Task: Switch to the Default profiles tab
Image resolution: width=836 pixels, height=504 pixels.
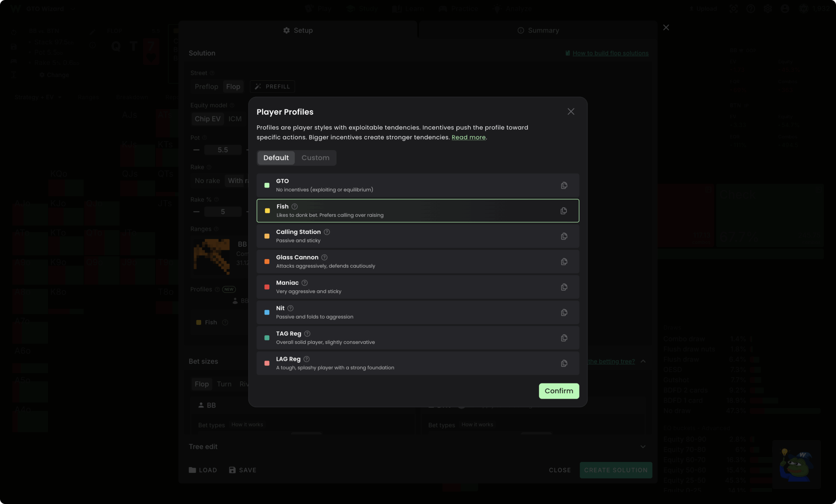Action: pos(276,158)
